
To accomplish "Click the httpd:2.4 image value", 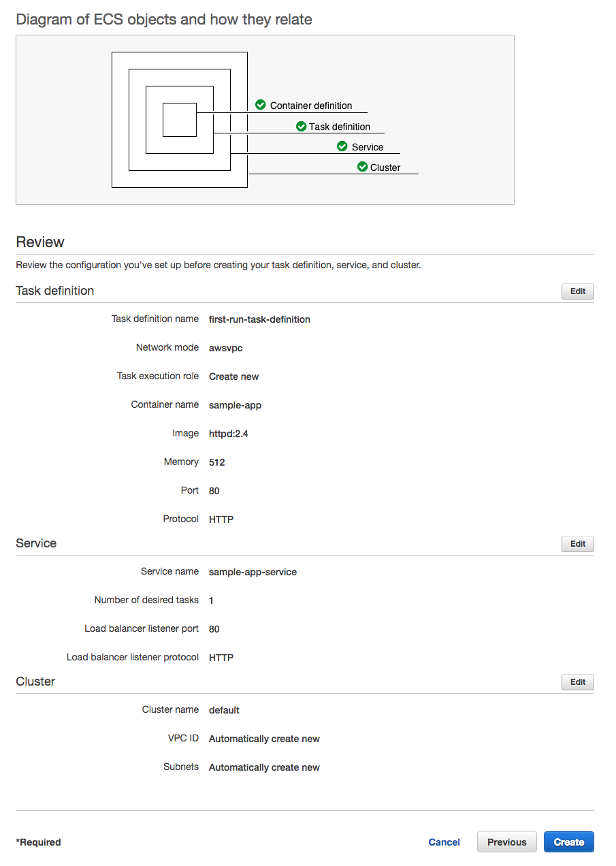I will tap(228, 434).
